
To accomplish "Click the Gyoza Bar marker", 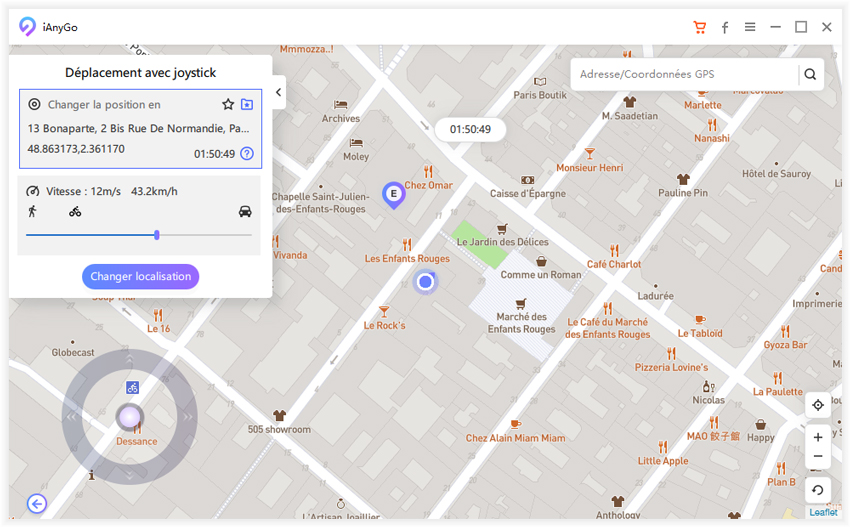I will tap(785, 331).
